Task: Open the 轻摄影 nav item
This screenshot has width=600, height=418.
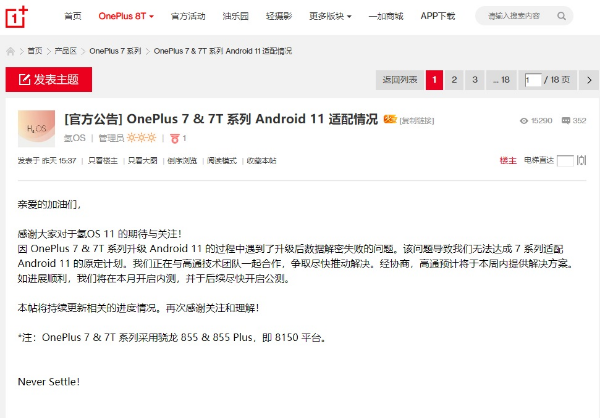Action: click(279, 16)
